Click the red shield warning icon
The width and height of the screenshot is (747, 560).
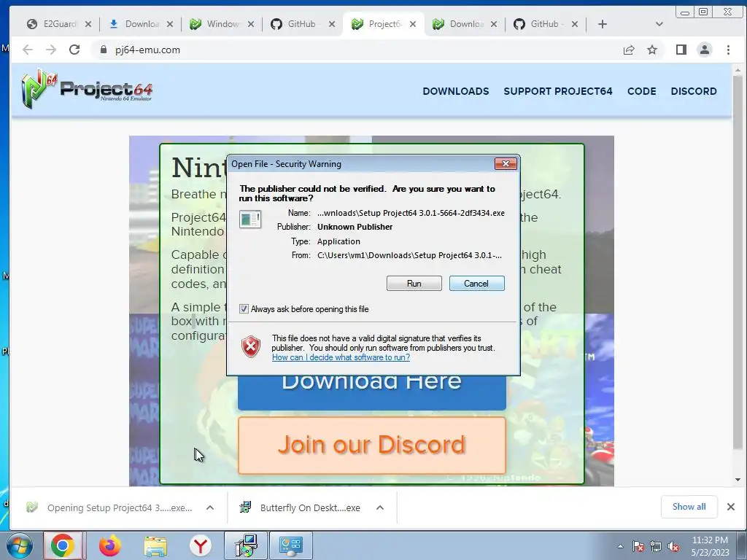251,346
